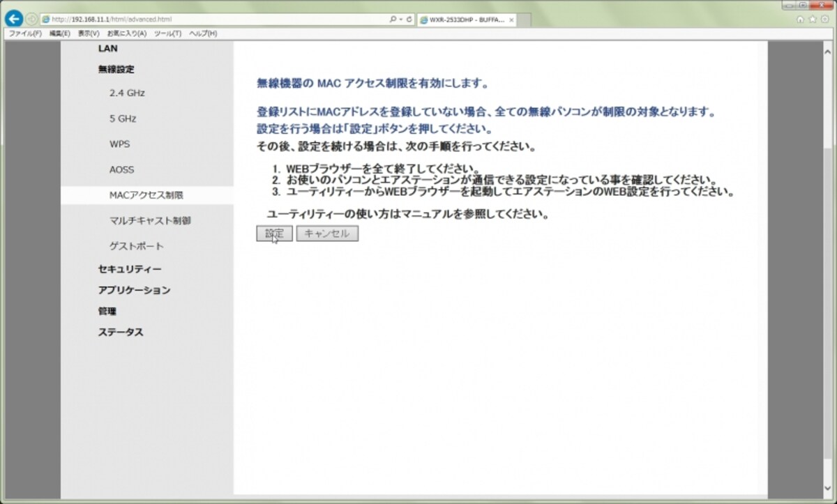
Task: Open the AOSS settings page
Action: coord(121,169)
